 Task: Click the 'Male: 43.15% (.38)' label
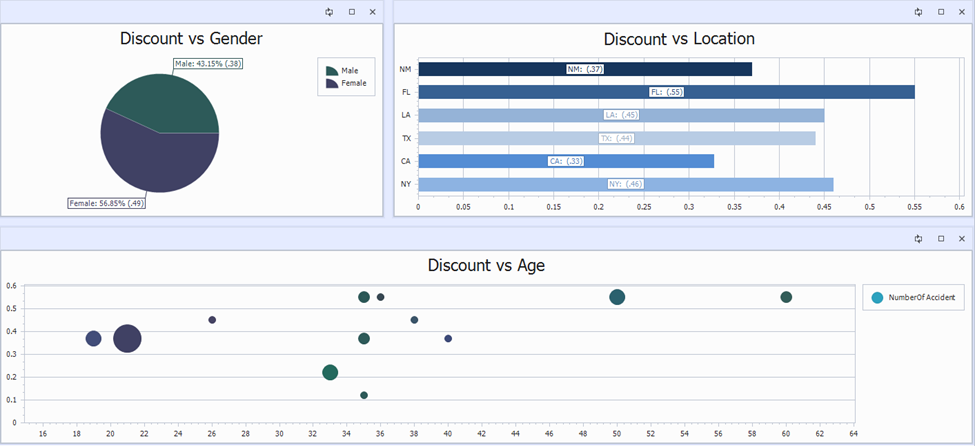(208, 63)
